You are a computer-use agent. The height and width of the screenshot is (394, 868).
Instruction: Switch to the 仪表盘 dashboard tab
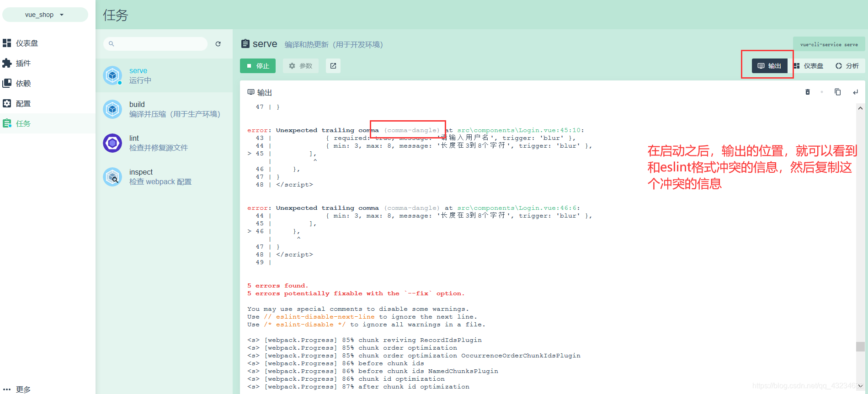click(x=809, y=66)
